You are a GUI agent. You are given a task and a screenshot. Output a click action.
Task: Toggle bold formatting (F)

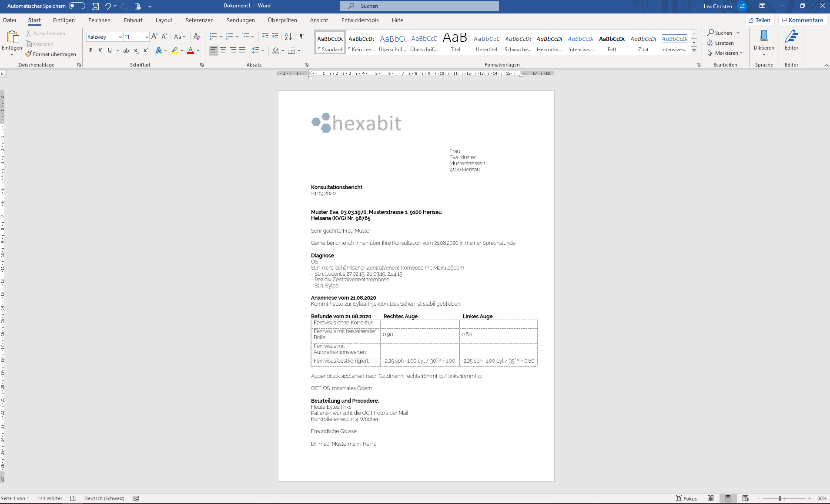coord(90,50)
